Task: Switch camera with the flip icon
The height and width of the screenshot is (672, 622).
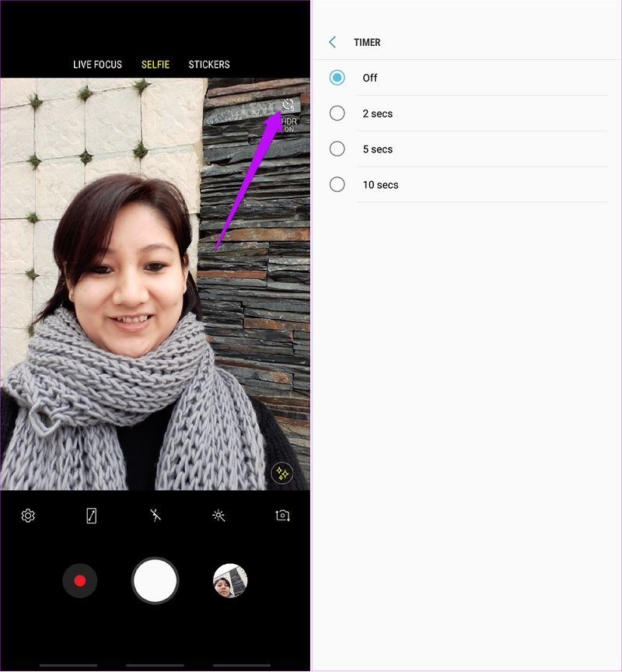Action: [x=283, y=515]
